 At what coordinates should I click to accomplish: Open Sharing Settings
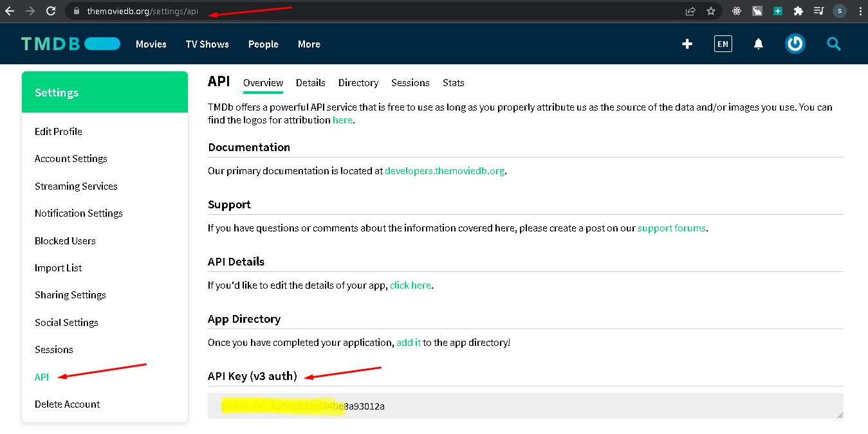(70, 294)
